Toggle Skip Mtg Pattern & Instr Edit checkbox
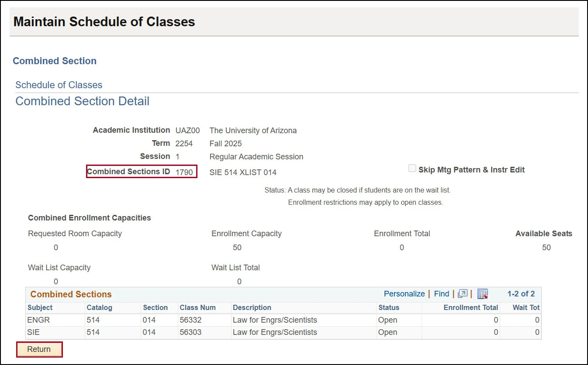588x365 pixels. [412, 169]
